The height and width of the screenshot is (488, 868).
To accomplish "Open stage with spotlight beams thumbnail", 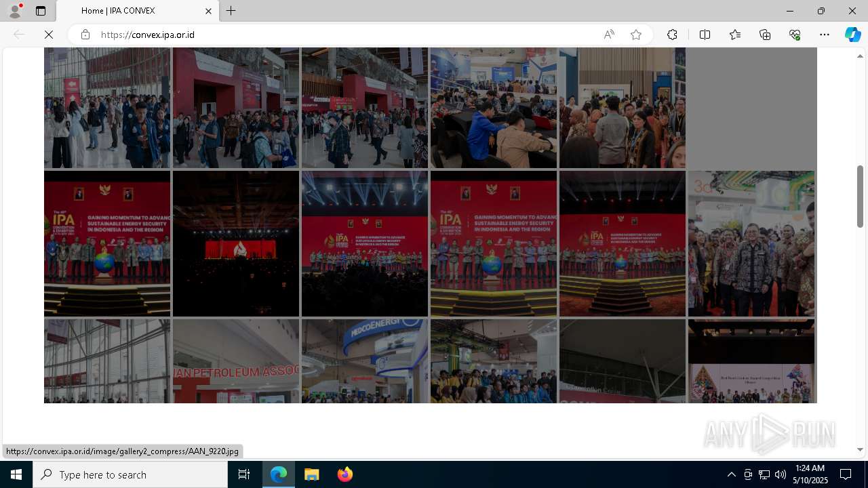I will tap(365, 243).
